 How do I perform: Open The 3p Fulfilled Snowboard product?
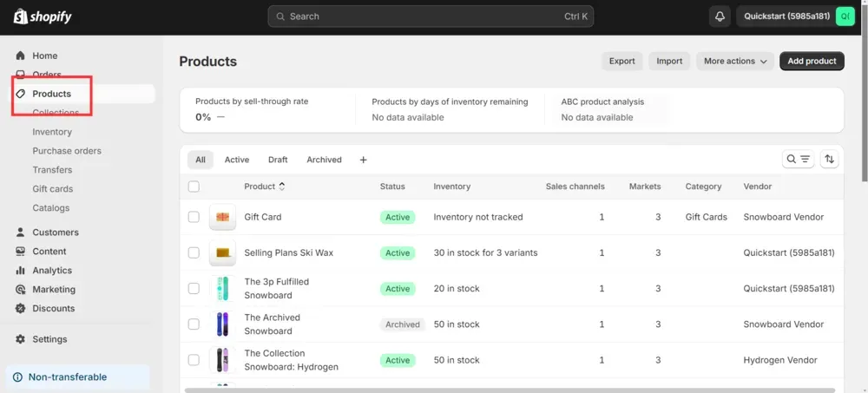(277, 288)
